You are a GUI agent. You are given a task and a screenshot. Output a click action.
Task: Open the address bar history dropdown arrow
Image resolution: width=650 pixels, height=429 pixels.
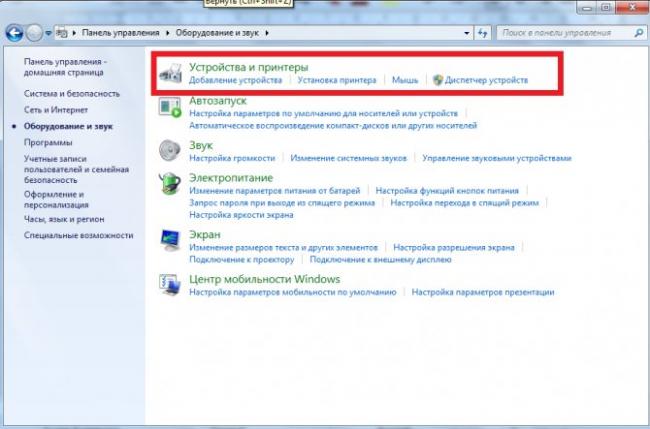[x=467, y=33]
